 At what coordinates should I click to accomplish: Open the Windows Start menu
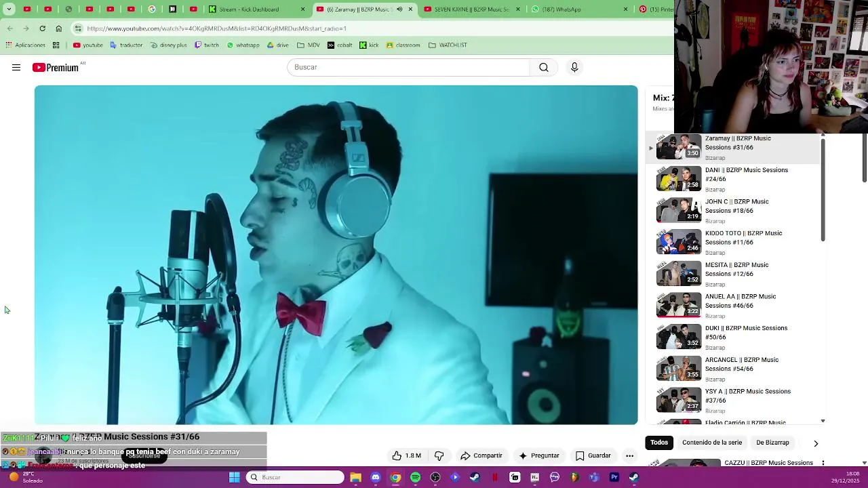pos(234,477)
